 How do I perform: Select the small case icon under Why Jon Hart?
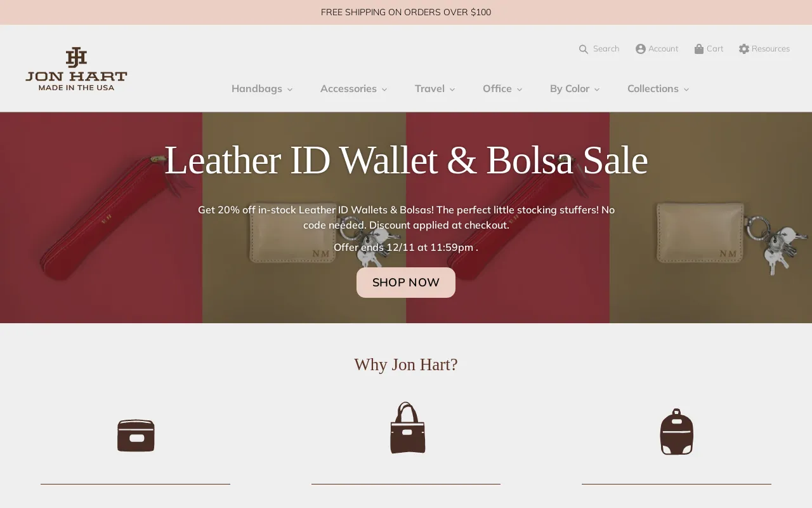point(136,436)
